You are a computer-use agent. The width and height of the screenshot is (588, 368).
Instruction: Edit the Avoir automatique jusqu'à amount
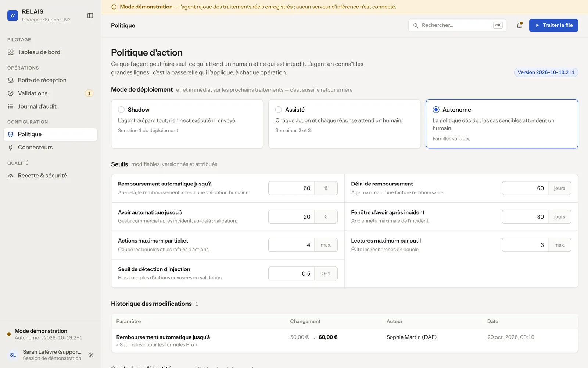coord(291,217)
